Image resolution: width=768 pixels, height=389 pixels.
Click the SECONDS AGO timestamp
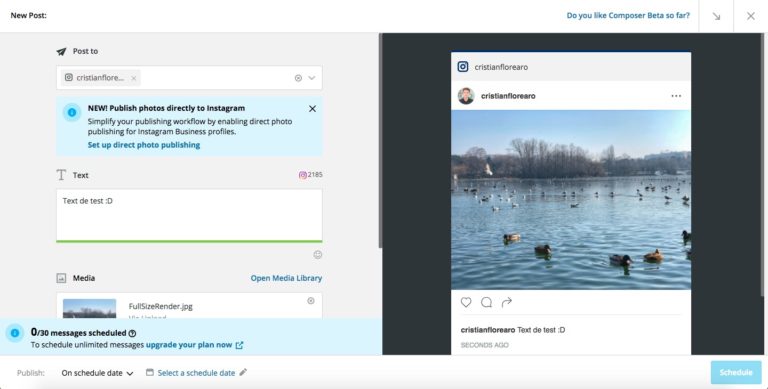tap(484, 345)
